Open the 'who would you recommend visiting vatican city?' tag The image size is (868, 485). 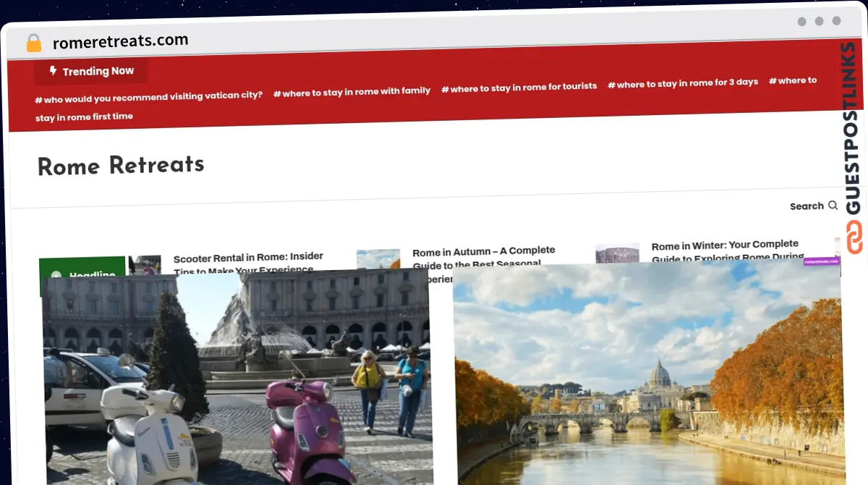[x=149, y=96]
